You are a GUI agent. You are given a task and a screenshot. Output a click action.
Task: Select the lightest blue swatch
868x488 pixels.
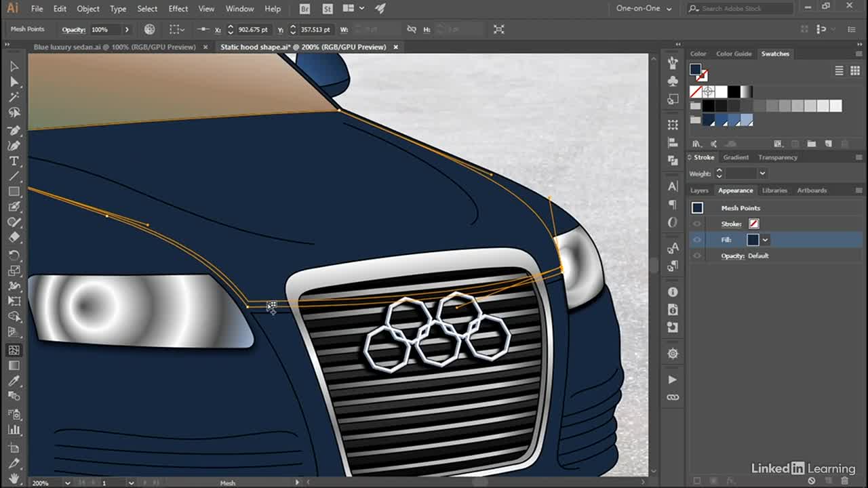click(747, 120)
